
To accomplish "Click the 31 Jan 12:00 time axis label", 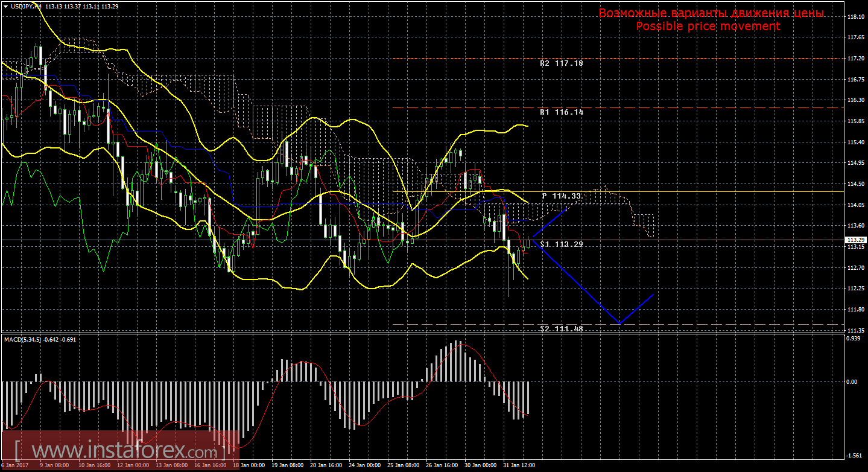I will tap(519, 466).
